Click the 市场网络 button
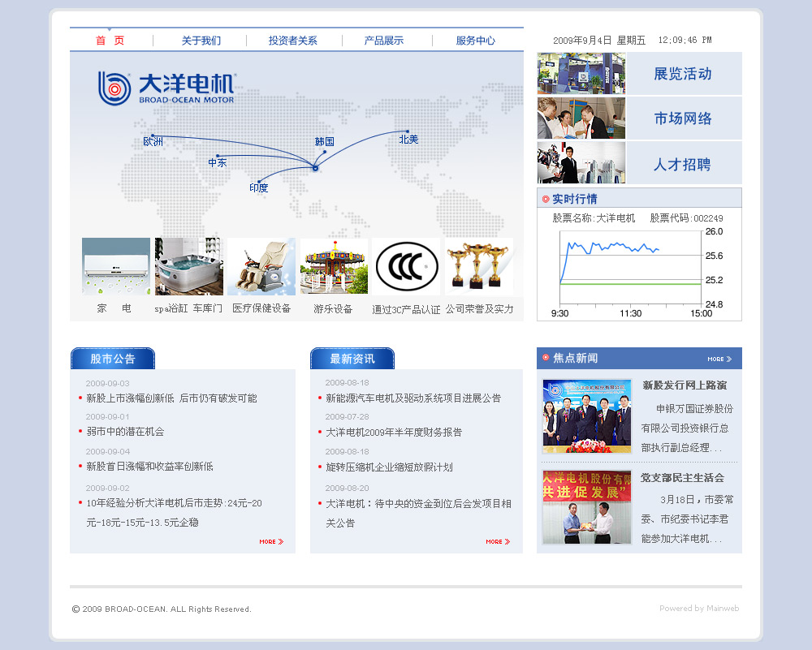Image resolution: width=812 pixels, height=650 pixels. (x=683, y=118)
